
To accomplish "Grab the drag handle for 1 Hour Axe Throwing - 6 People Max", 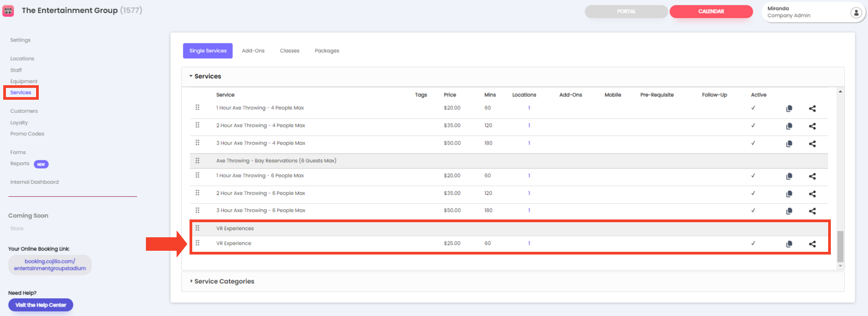I will pyautogui.click(x=198, y=175).
